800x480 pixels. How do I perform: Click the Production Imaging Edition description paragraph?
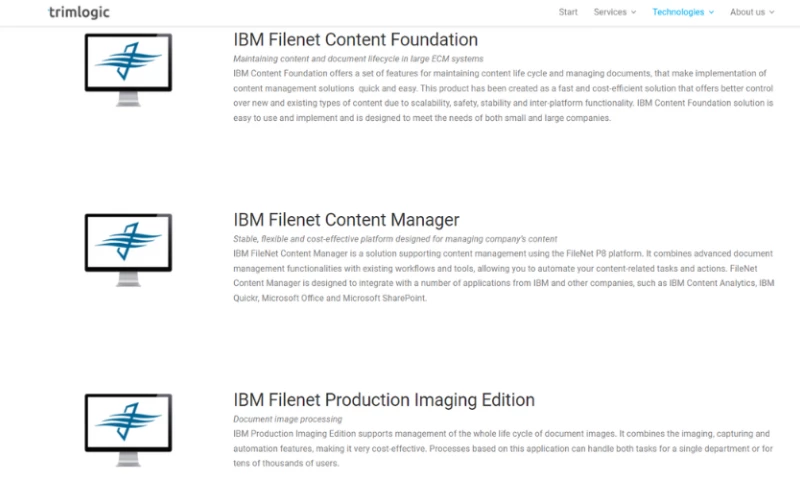[500, 448]
